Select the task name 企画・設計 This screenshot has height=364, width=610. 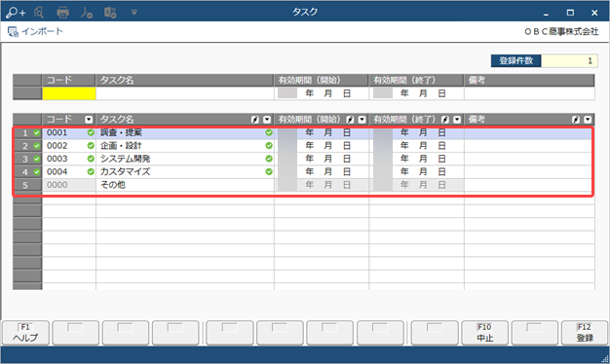[x=121, y=146]
